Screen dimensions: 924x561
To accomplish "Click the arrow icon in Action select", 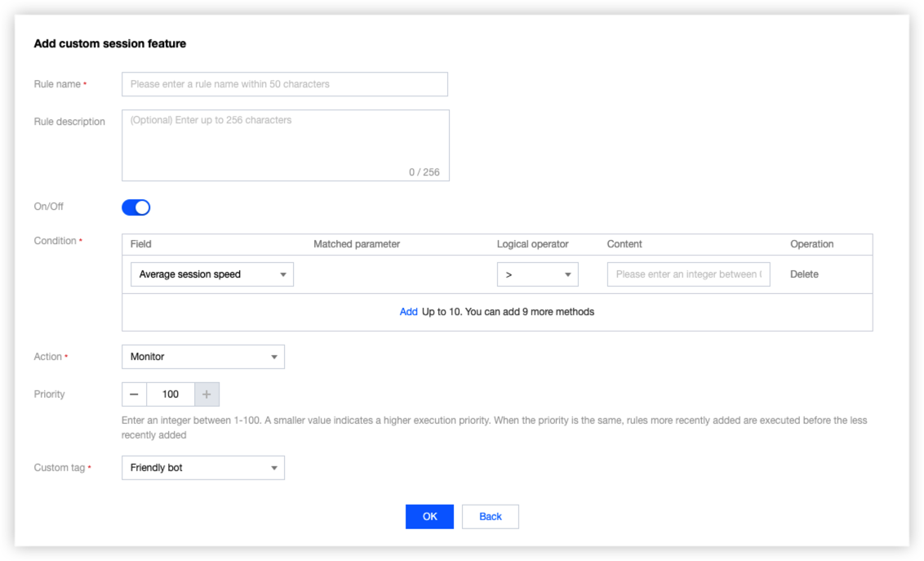I will pos(274,358).
